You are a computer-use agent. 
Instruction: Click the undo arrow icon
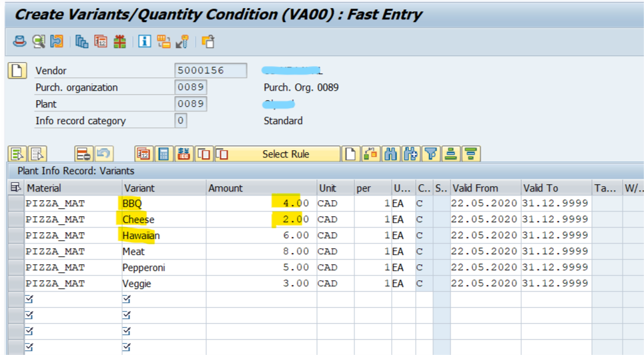pyautogui.click(x=103, y=154)
